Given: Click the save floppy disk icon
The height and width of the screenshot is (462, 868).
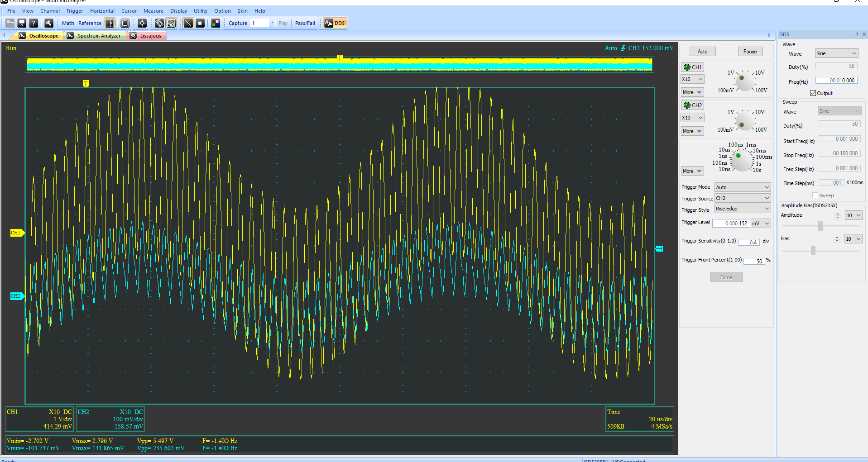Looking at the screenshot, I should (x=22, y=23).
